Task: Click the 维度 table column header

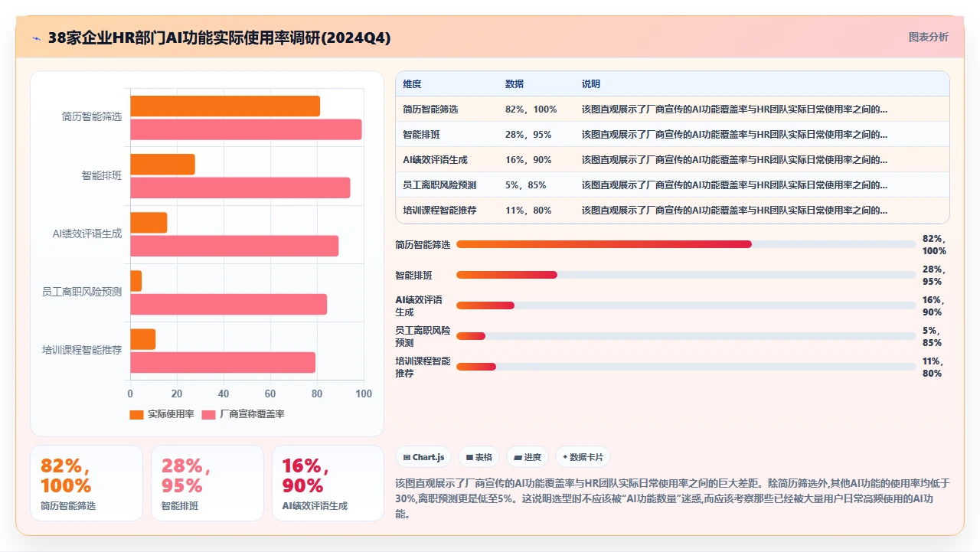Action: 412,84
